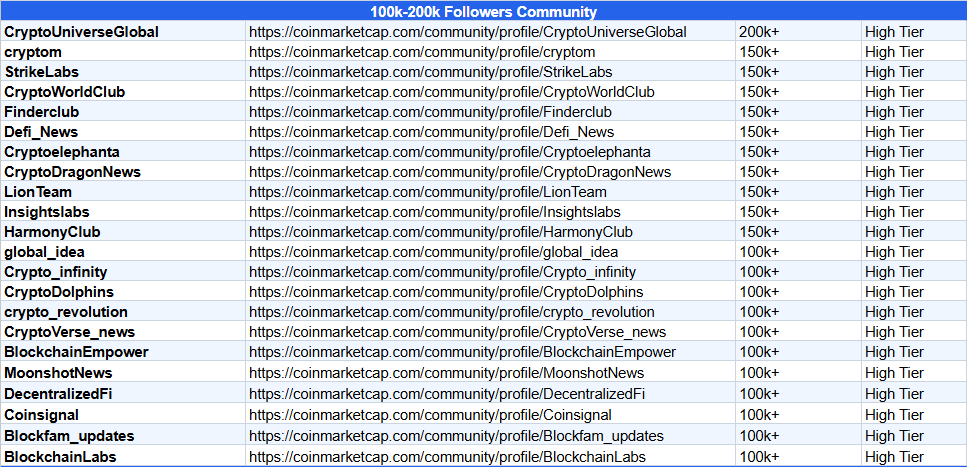The image size is (967, 467).
Task: Select the 150k+ cell in HarmonyClub row
Action: (x=798, y=232)
